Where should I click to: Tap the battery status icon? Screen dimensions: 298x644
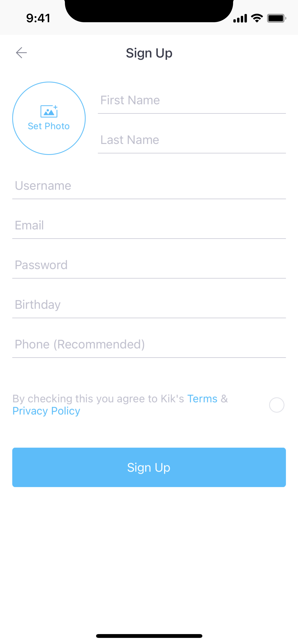pos(276,18)
